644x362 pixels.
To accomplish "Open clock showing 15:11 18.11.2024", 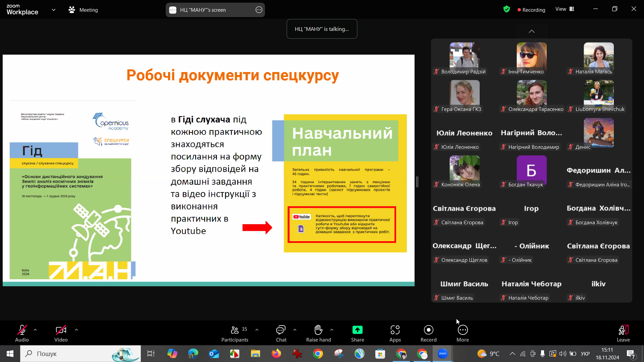I will click(607, 354).
